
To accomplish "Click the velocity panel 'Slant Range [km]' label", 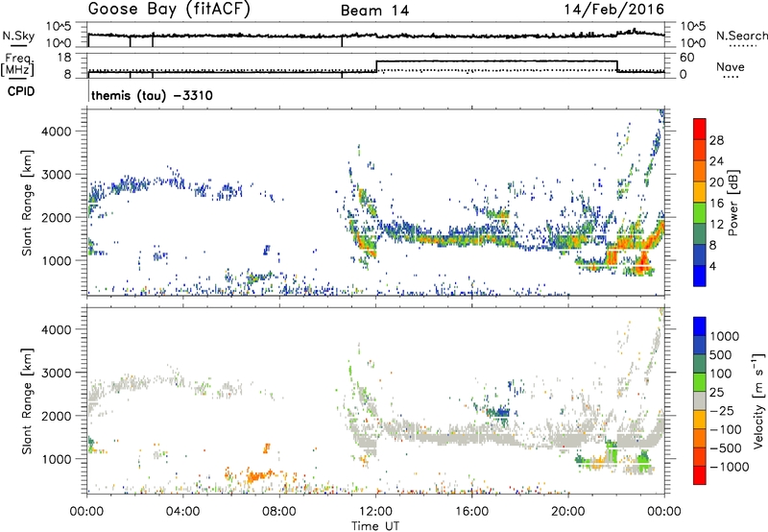I will pyautogui.click(x=27, y=400).
